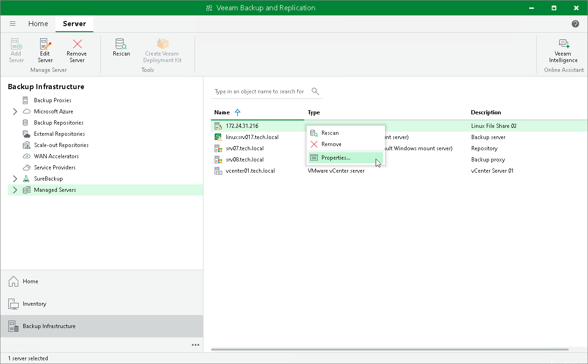Click the "Repository" description cell
The image size is (588, 364).
click(x=484, y=148)
